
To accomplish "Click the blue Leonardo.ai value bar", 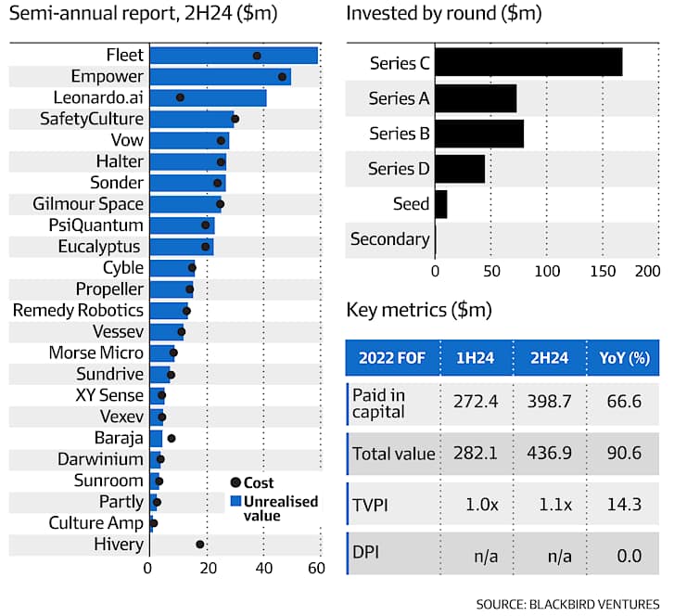I will click(x=208, y=98).
